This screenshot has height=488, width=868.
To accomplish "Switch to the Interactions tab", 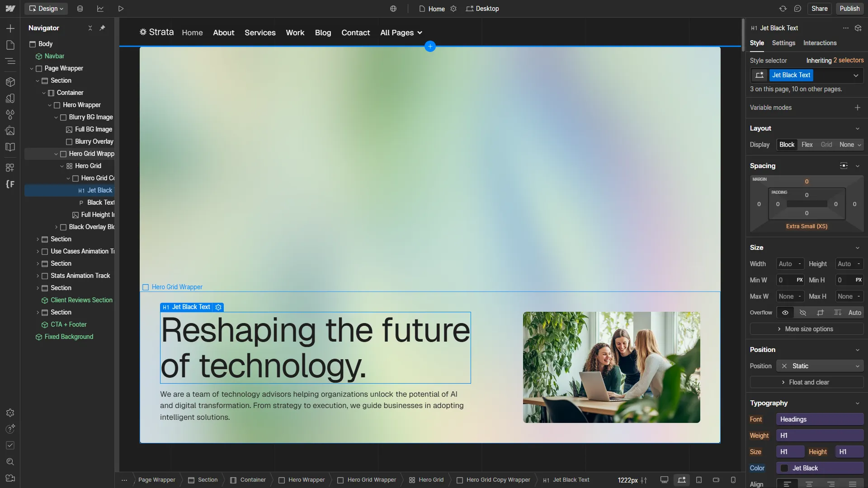I will tap(819, 43).
